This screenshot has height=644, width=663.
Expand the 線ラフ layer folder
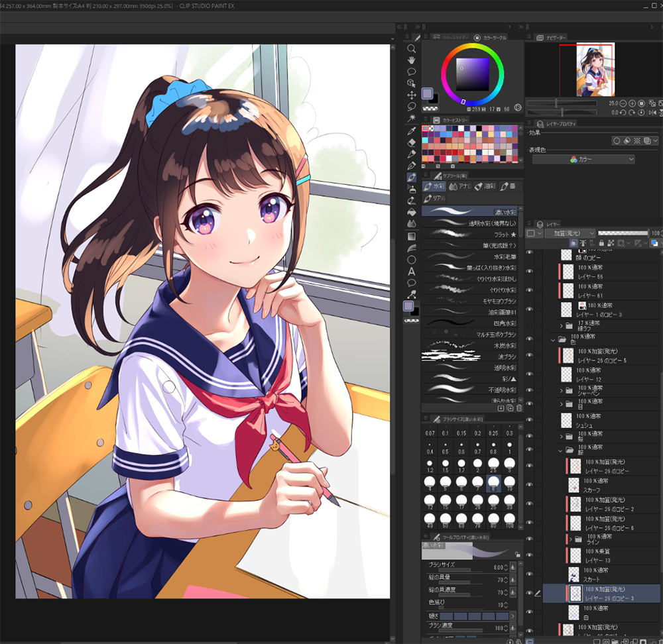[x=562, y=326]
